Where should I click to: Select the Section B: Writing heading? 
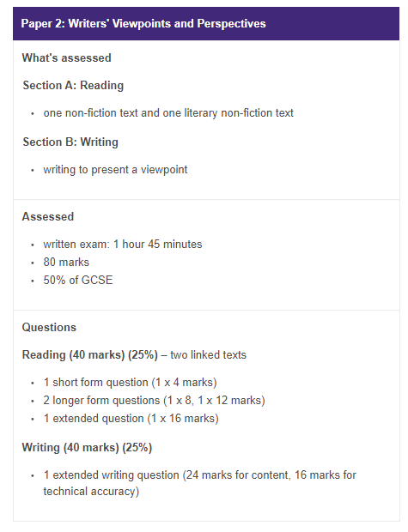[x=70, y=142]
